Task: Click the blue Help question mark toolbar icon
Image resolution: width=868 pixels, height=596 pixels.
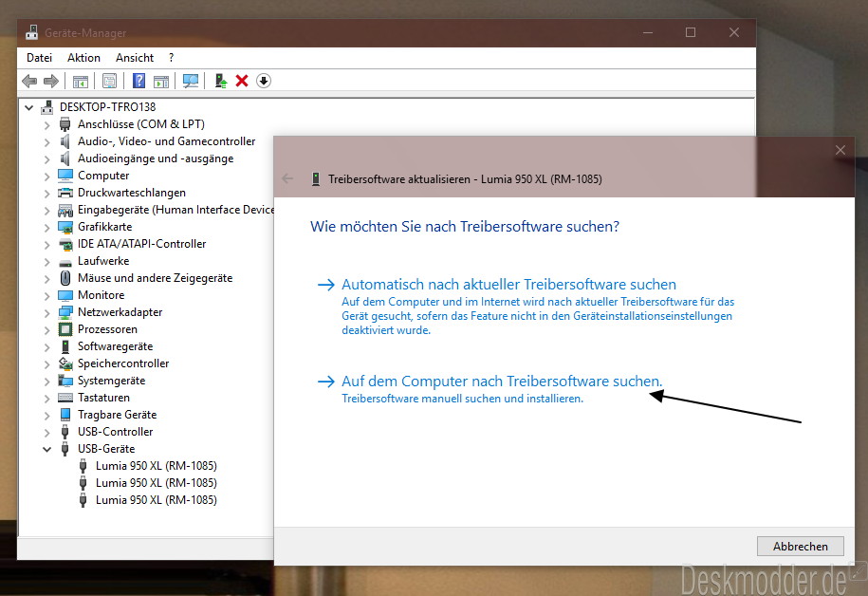Action: (139, 82)
